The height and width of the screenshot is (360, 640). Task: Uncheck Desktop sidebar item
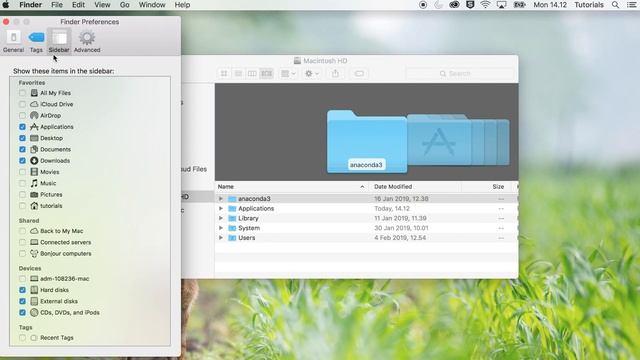pos(22,138)
